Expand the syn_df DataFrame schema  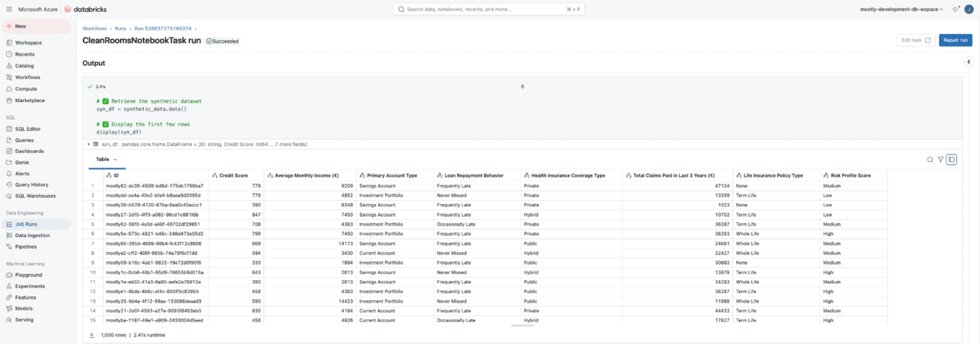point(89,144)
